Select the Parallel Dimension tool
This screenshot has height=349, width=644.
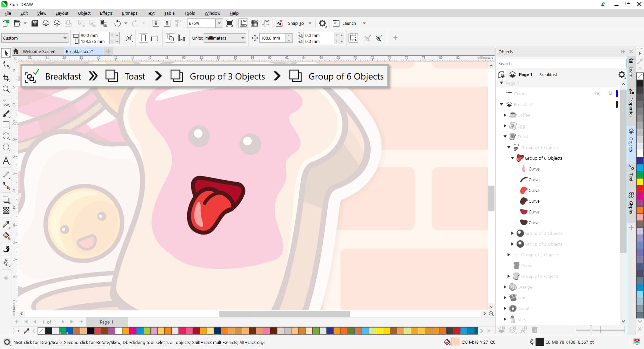[x=6, y=174]
